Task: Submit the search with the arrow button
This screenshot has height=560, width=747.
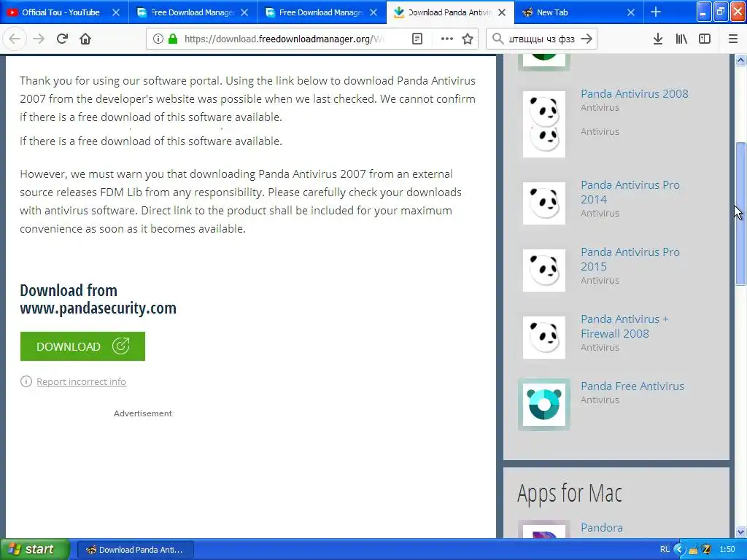Action: click(587, 39)
